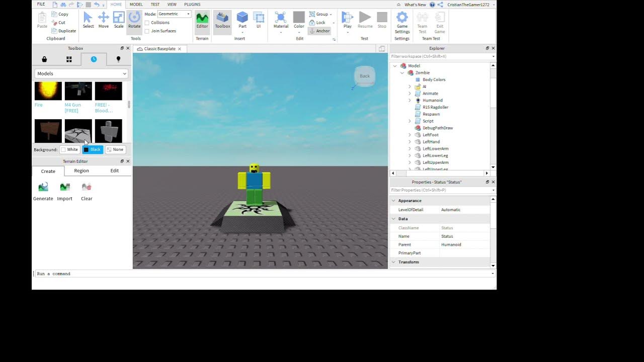Click CristianTheGamer1272 account name
This screenshot has width=644, height=362.
coord(468,5)
